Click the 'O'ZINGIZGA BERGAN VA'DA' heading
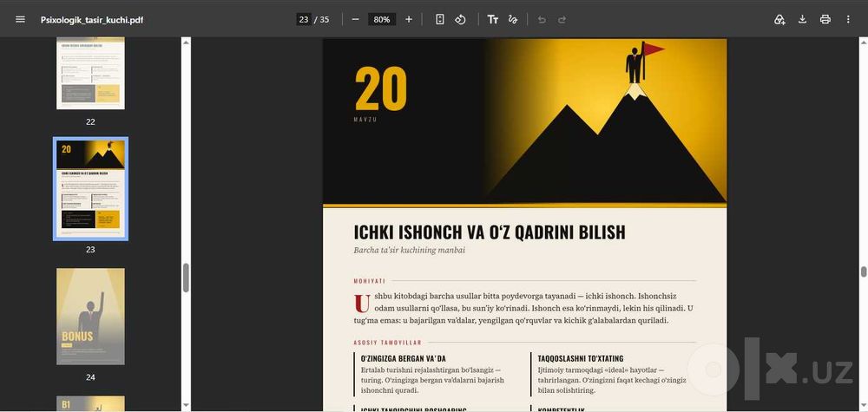The height and width of the screenshot is (412, 868). click(403, 358)
